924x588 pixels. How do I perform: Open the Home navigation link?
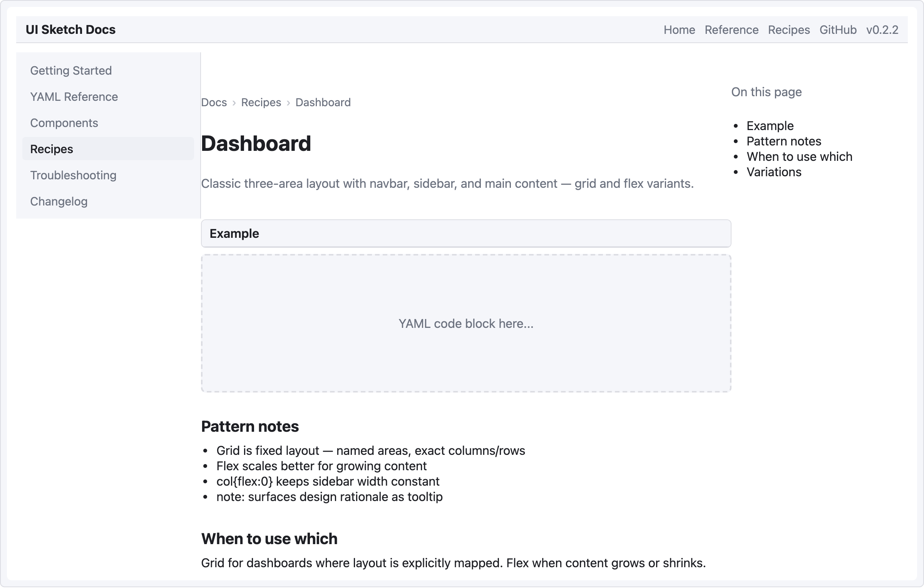click(680, 30)
